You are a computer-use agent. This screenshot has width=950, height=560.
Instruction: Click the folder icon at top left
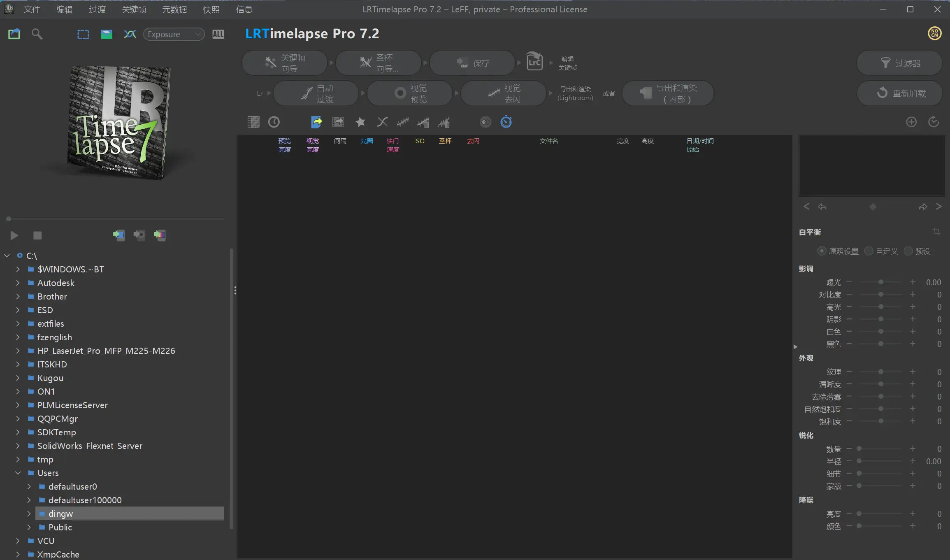tap(14, 34)
